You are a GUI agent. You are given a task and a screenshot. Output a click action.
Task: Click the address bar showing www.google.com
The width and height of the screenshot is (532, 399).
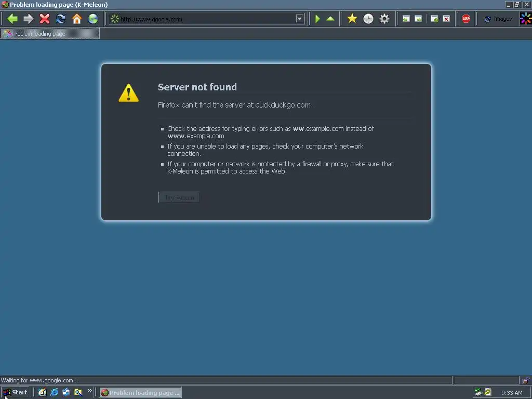pyautogui.click(x=207, y=19)
